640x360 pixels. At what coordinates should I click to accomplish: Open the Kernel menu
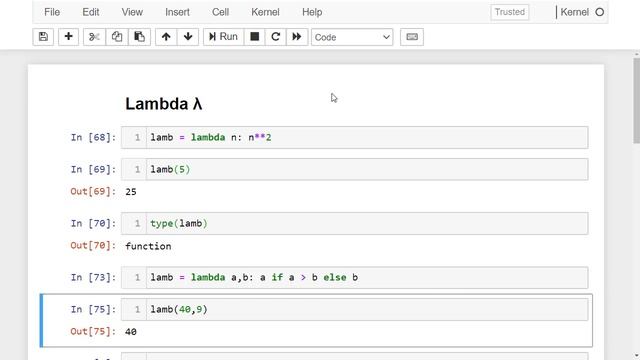click(x=265, y=12)
